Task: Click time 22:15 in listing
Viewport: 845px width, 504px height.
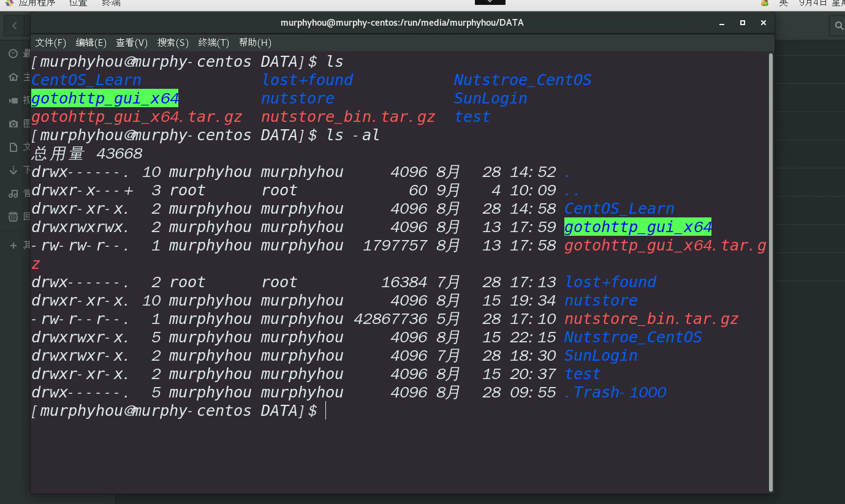Action: click(533, 337)
